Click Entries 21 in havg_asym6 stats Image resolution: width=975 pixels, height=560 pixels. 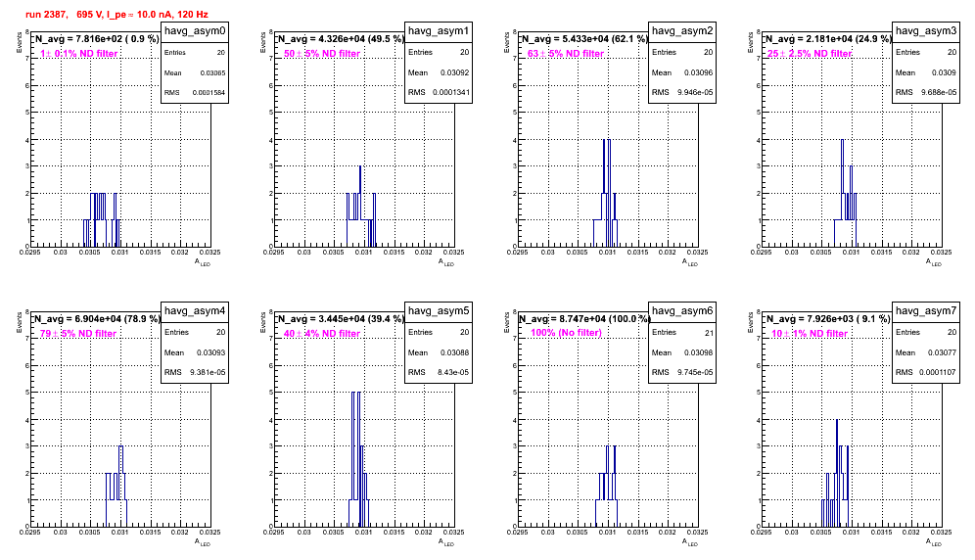coord(682,333)
